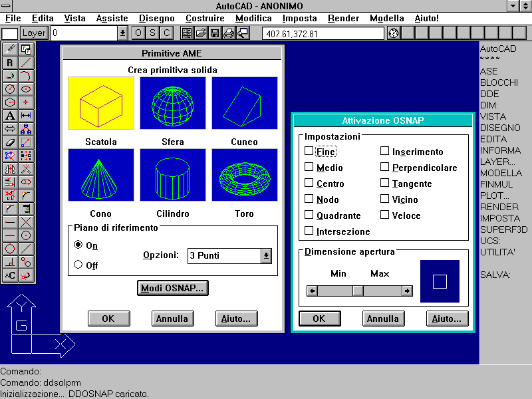Click the aperture slider right arrow
Viewport: 532px width, 399px height.
click(x=407, y=291)
